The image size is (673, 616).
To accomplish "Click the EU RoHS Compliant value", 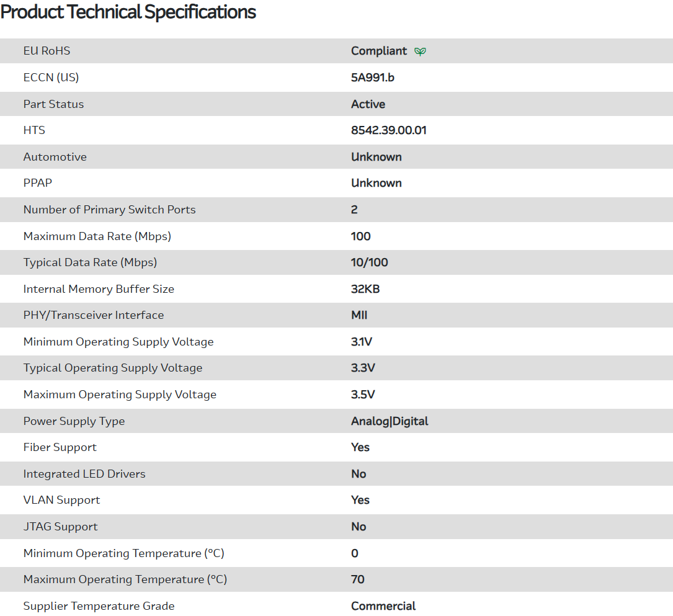I will [379, 51].
